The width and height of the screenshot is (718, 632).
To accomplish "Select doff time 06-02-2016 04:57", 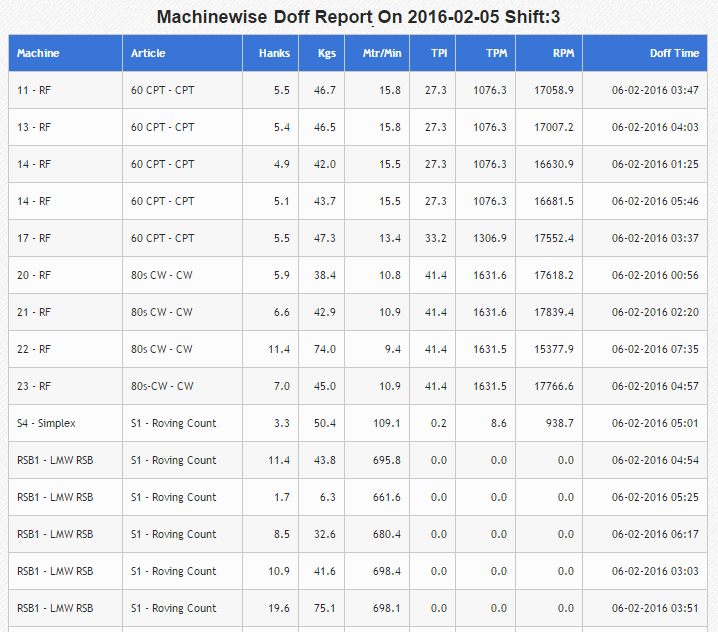I will 655,386.
